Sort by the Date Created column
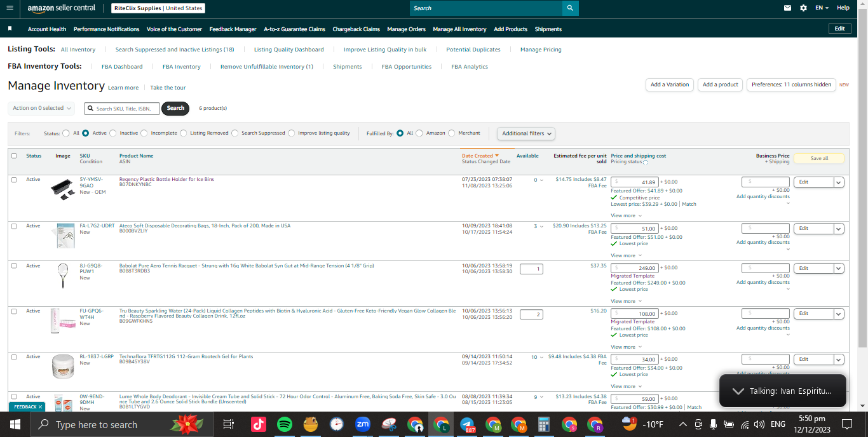The image size is (868, 437). [x=480, y=156]
